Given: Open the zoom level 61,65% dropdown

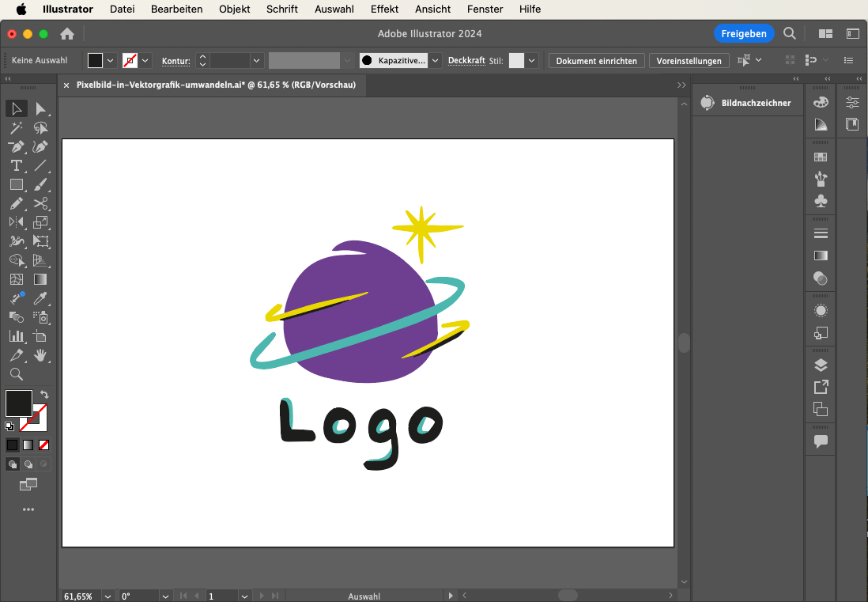Looking at the screenshot, I should coord(107,596).
